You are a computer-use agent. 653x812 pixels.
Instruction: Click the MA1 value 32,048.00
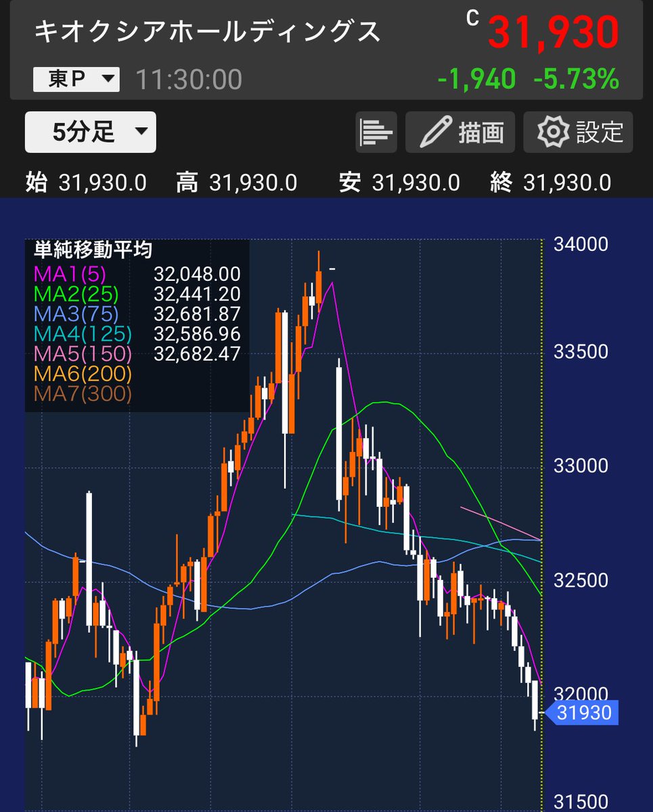(x=197, y=273)
